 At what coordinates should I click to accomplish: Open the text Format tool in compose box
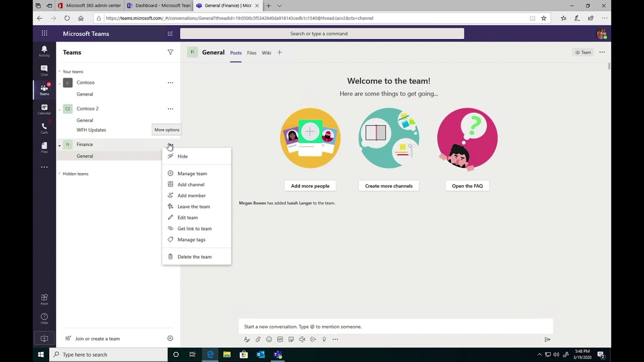coord(247,339)
